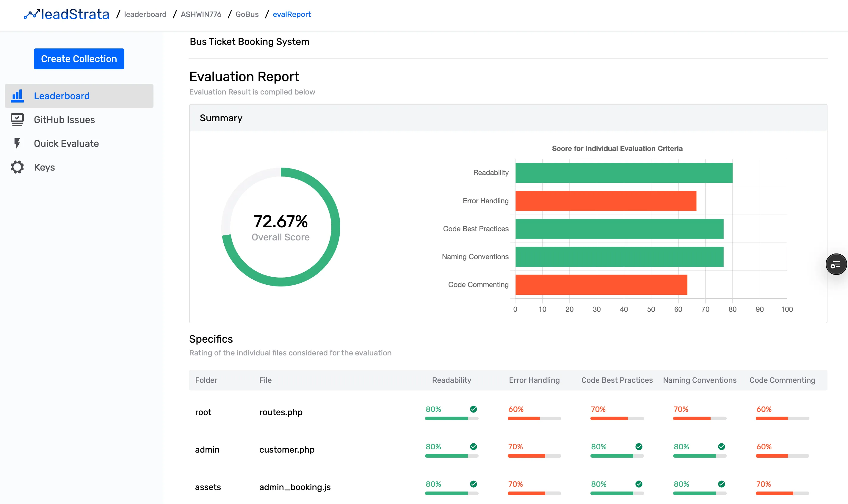Click the Readability green chart bar

point(623,173)
